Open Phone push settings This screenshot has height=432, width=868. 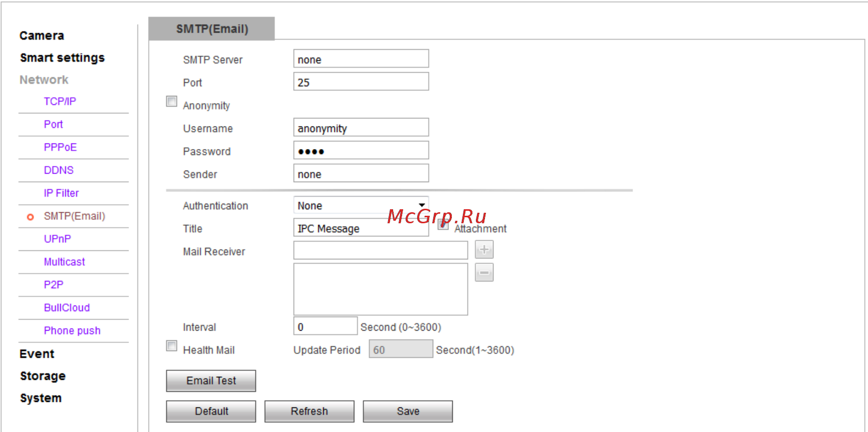pyautogui.click(x=72, y=331)
